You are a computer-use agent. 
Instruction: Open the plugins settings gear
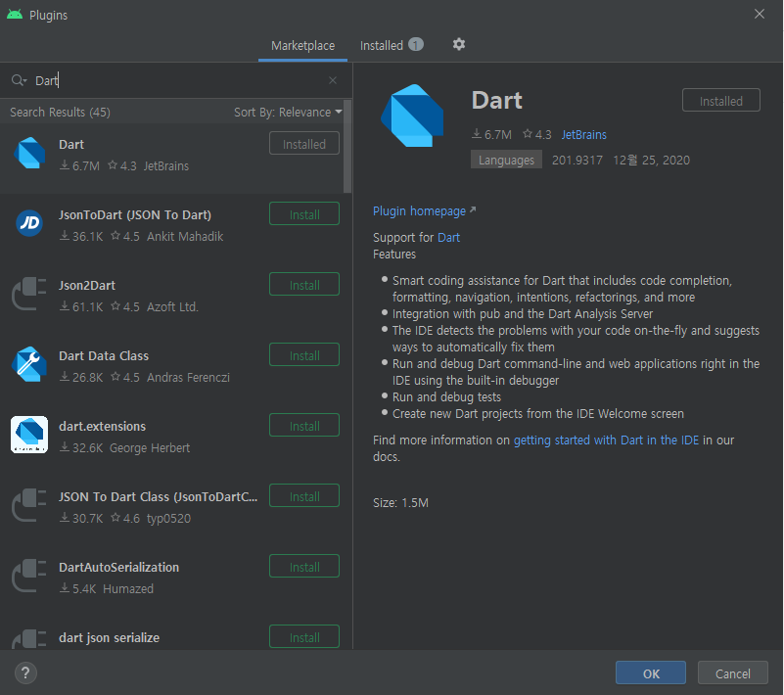458,44
